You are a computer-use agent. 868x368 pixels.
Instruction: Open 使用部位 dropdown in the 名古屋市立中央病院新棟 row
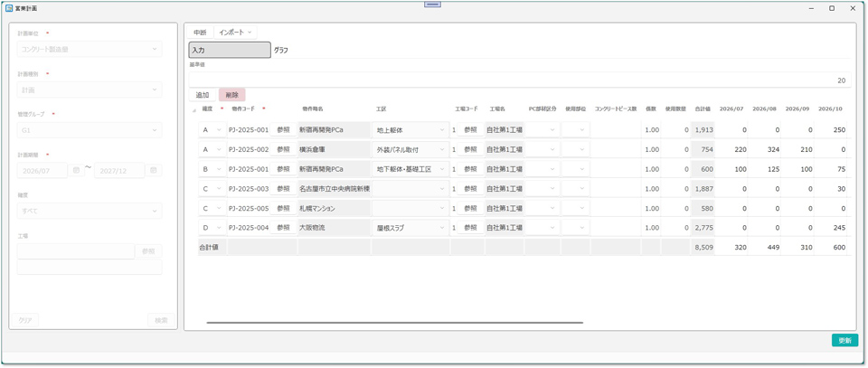coord(576,189)
